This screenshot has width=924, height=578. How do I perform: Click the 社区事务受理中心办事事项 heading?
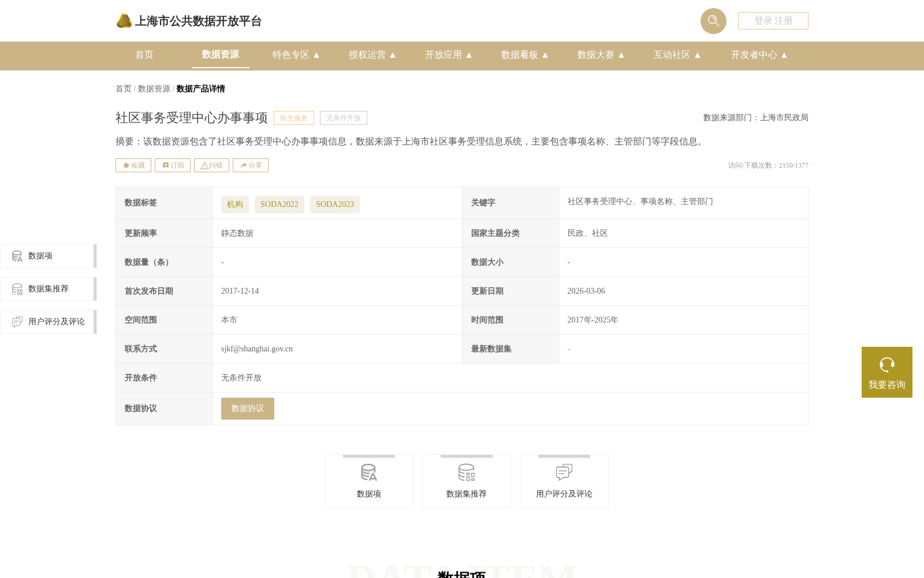coord(192,118)
